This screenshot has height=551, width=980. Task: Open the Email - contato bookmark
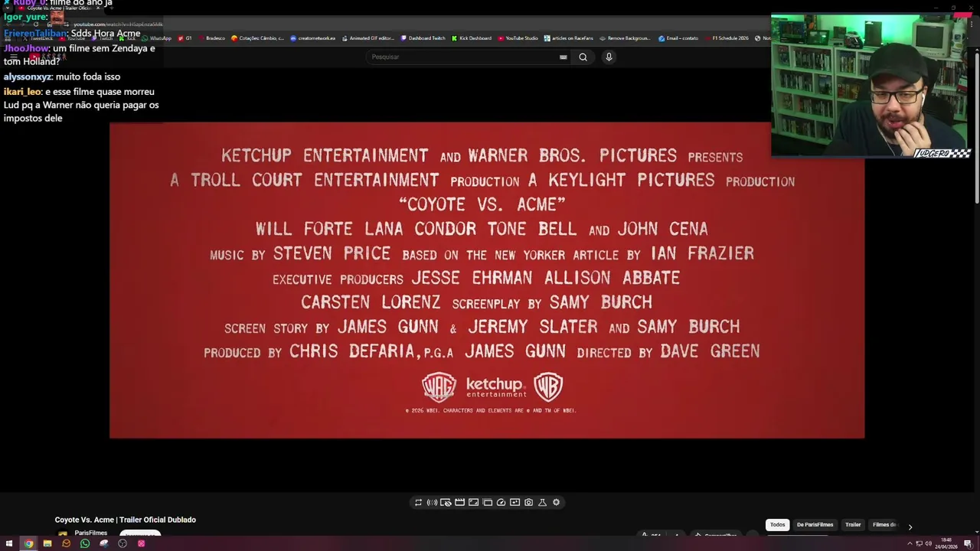tap(678, 38)
